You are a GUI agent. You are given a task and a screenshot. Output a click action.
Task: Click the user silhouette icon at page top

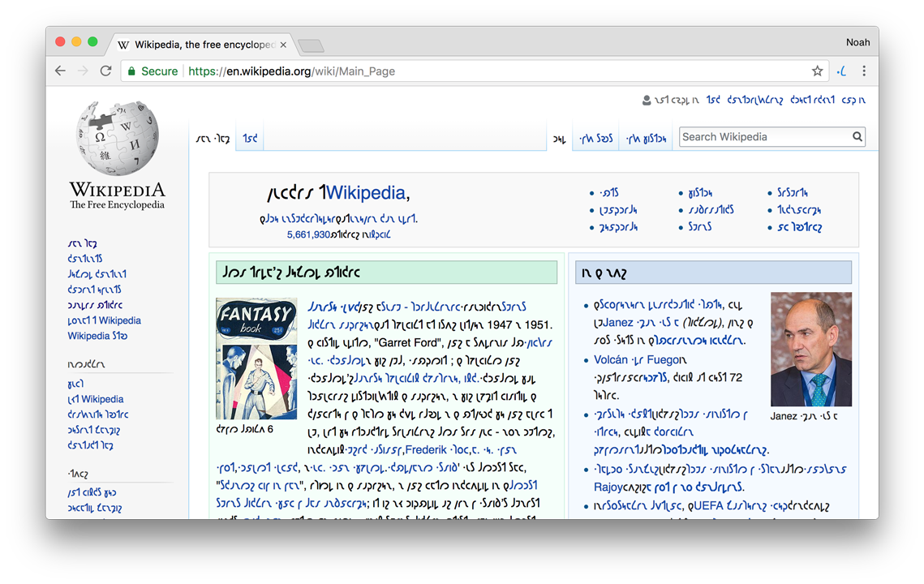click(x=647, y=101)
